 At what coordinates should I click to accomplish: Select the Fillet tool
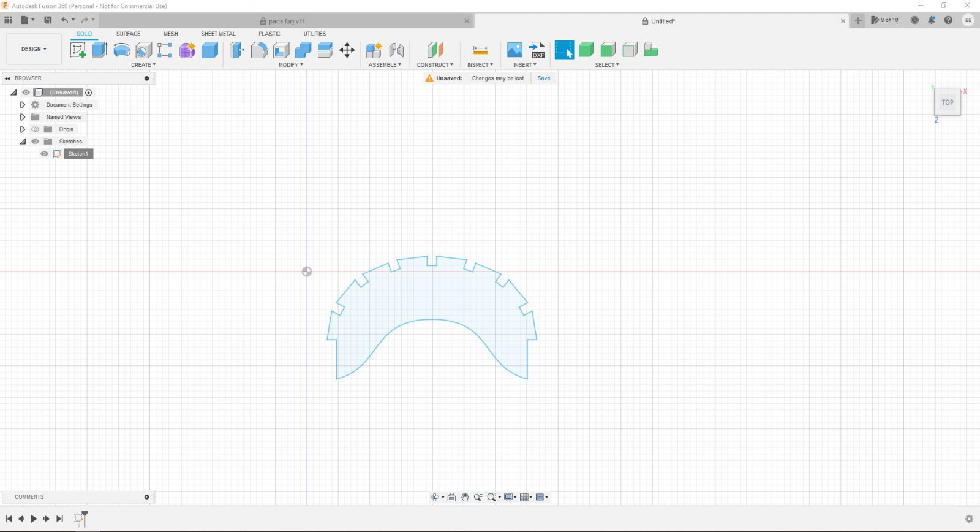tap(259, 50)
